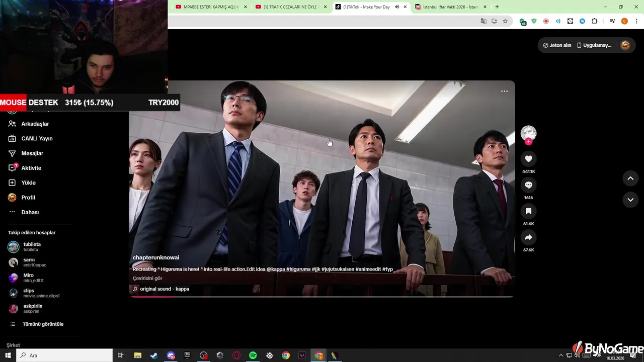This screenshot has height=362, width=644.
Task: Open followed account askpiriin
Action: tap(33, 309)
